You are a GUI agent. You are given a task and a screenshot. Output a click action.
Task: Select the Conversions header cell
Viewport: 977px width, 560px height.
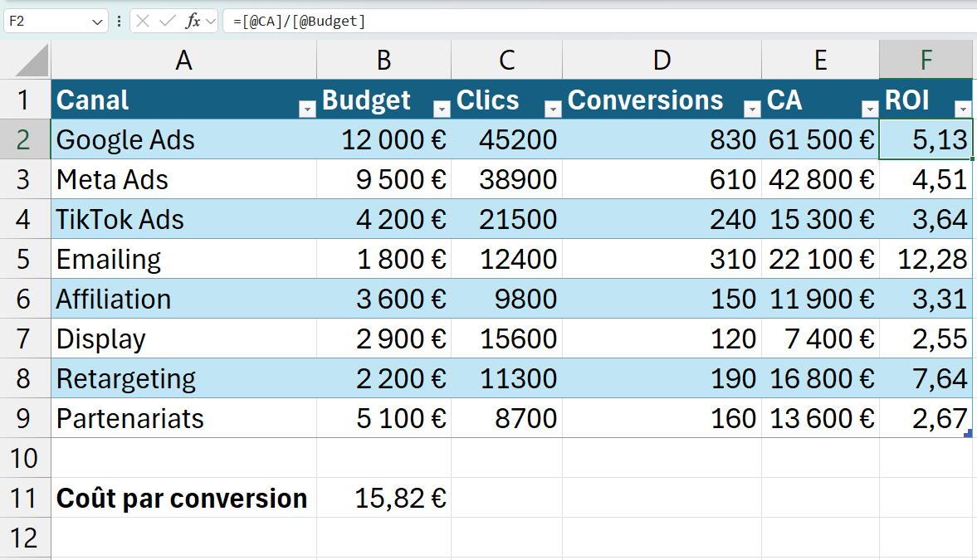click(662, 100)
